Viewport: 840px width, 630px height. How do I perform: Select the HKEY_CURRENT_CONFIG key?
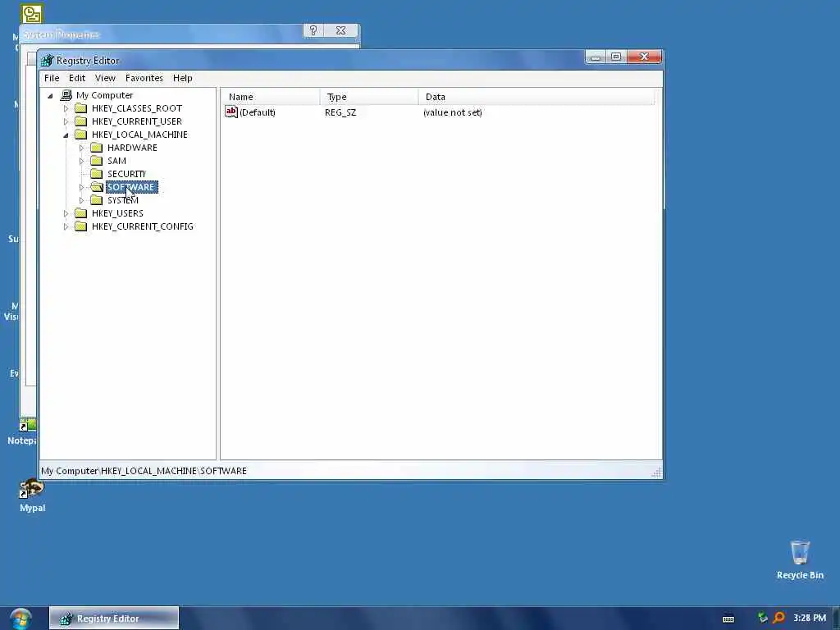143,226
